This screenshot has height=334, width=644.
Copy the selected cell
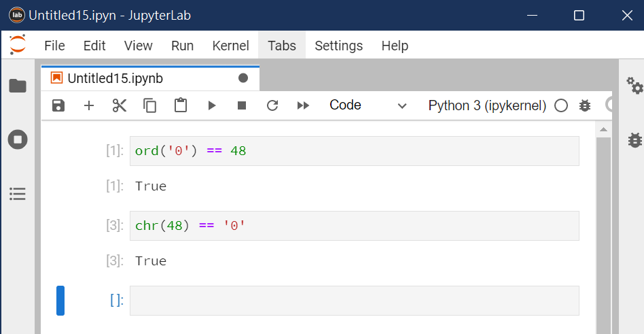pyautogui.click(x=150, y=105)
